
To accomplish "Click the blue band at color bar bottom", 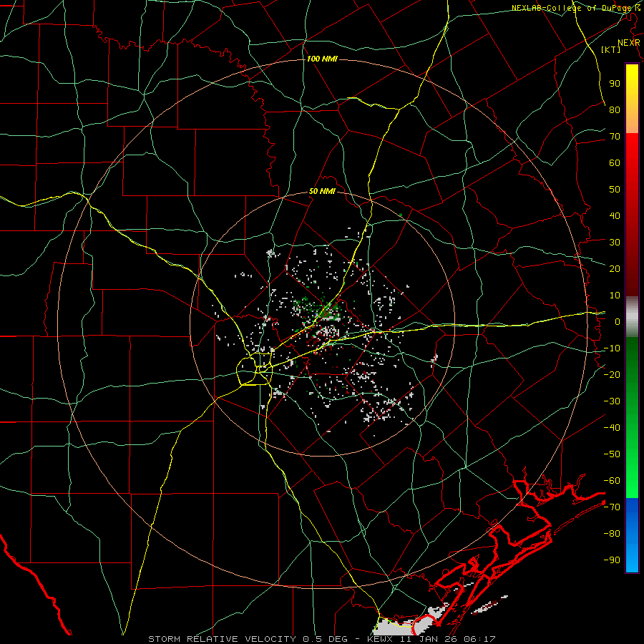I will click(632, 535).
